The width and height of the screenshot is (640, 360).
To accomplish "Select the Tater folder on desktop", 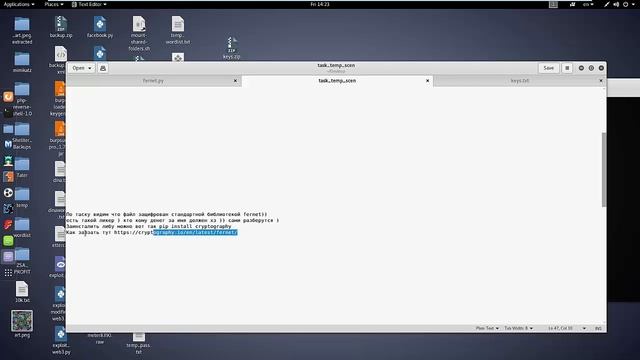I will (x=22, y=168).
